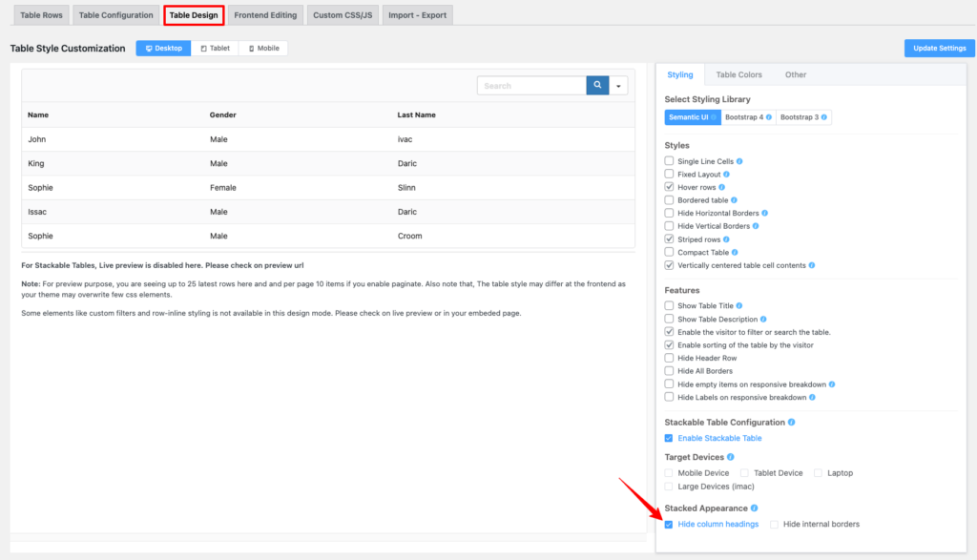
Task: Open the Table Rows tab
Action: pos(41,15)
